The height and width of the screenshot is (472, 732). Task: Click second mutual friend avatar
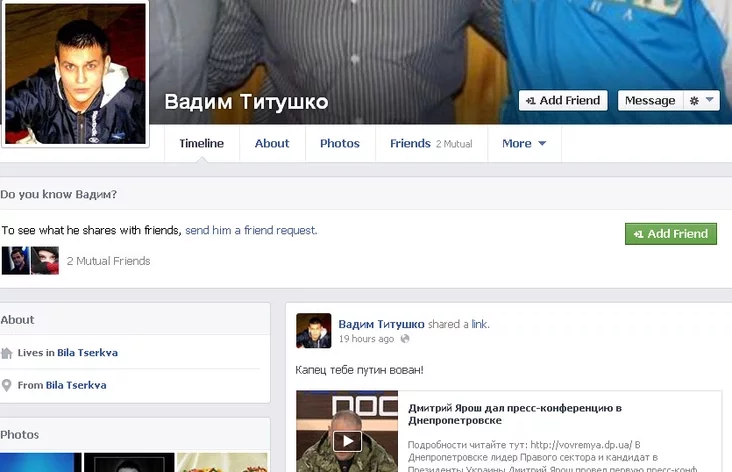45,261
